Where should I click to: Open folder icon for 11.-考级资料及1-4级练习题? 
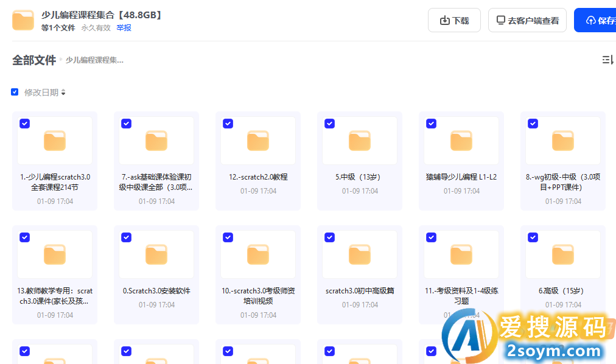461,255
